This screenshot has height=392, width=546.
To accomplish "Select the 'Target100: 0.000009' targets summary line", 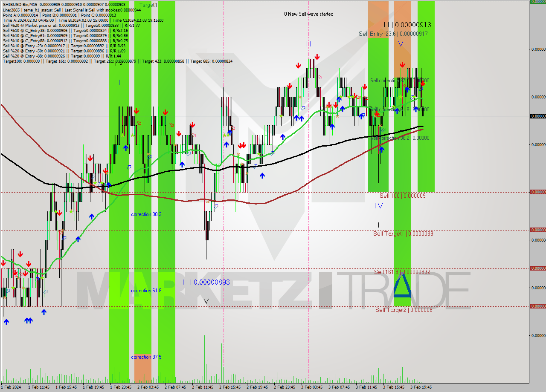I will [x=118, y=61].
